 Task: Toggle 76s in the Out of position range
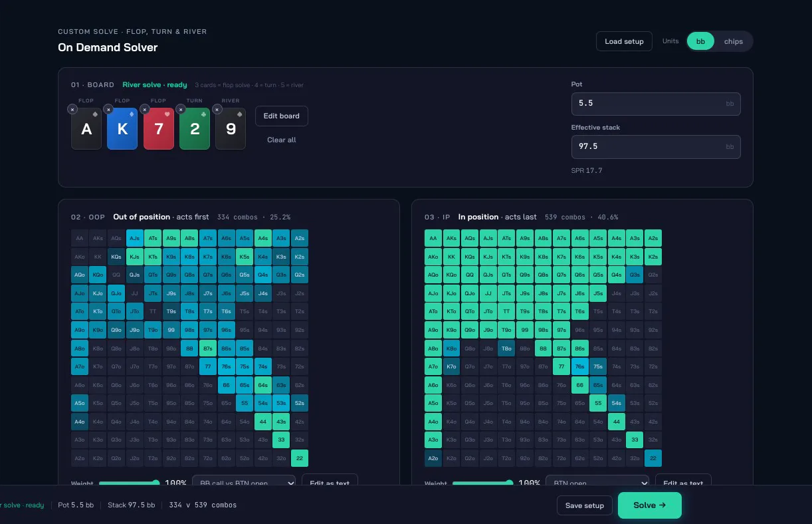tap(227, 366)
